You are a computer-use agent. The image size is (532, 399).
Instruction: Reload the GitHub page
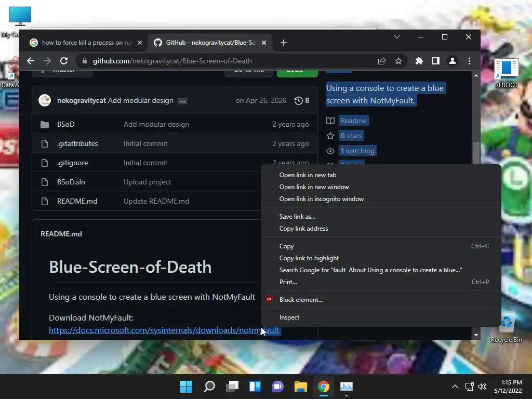click(64, 61)
